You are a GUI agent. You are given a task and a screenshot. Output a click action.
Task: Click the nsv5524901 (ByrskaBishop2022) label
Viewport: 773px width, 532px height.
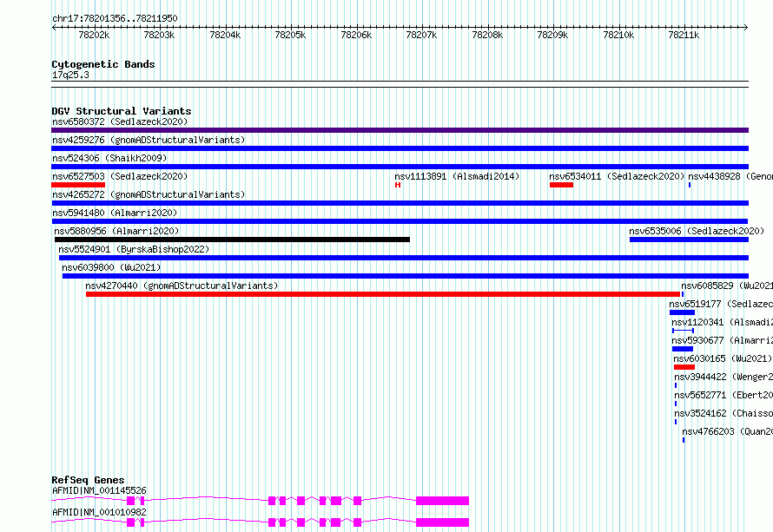tap(134, 249)
